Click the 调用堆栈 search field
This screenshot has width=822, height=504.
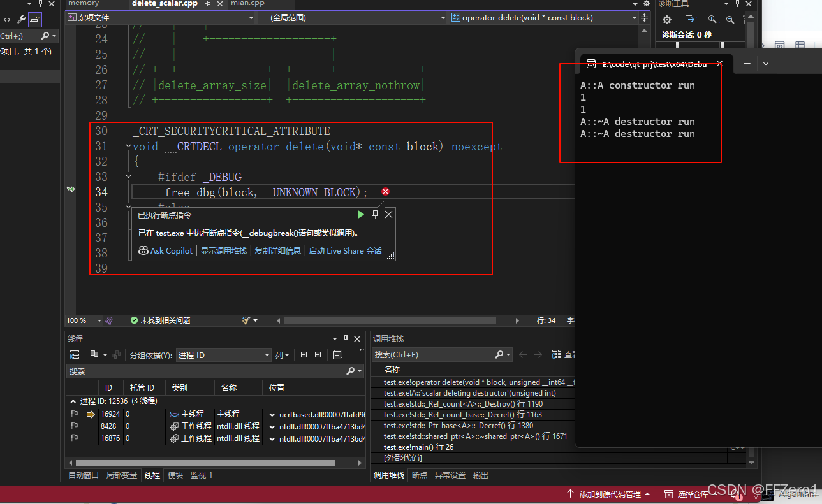(x=443, y=354)
